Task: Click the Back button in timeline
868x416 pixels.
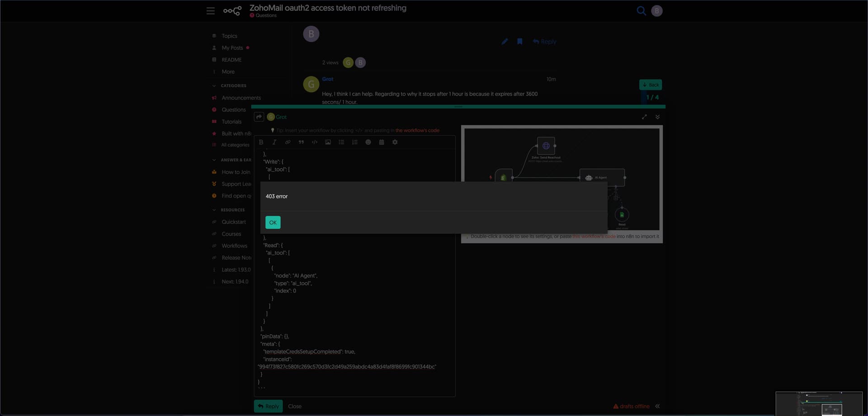Action: point(651,85)
